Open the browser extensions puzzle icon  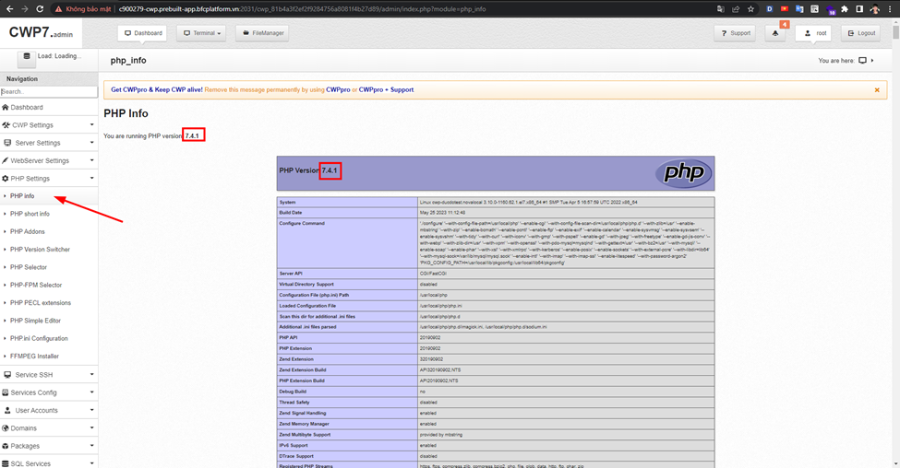pyautogui.click(x=844, y=9)
